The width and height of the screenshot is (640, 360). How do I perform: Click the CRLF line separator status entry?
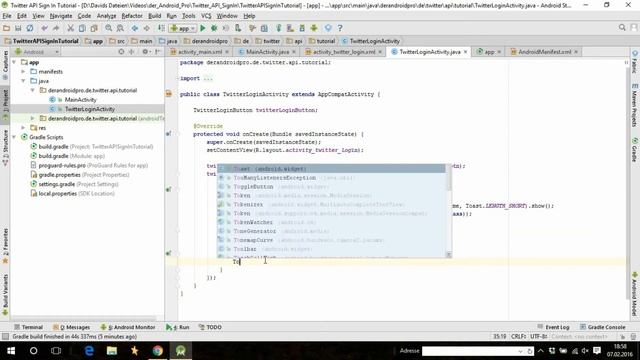518,336
